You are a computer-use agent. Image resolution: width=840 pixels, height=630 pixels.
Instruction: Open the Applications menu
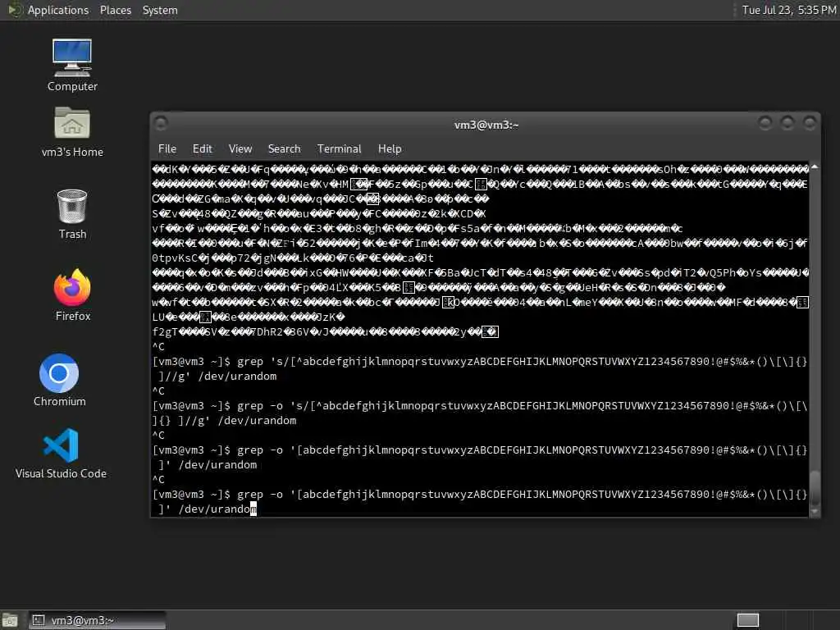click(58, 10)
